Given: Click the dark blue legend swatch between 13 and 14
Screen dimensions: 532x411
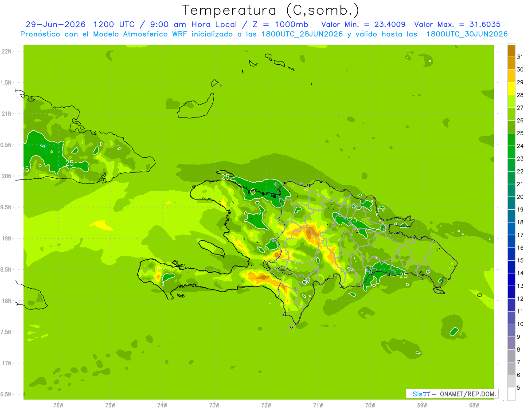Looking at the screenshot, I should 511,279.
